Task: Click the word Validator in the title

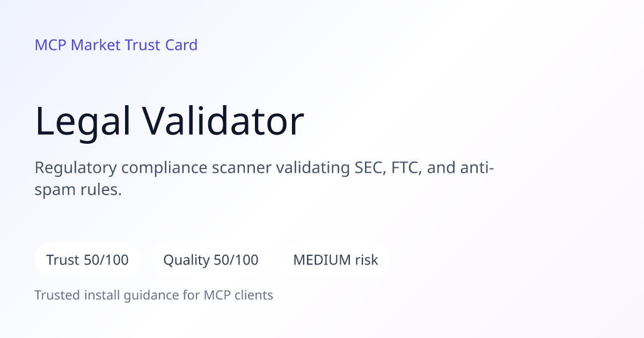Action: (223, 121)
